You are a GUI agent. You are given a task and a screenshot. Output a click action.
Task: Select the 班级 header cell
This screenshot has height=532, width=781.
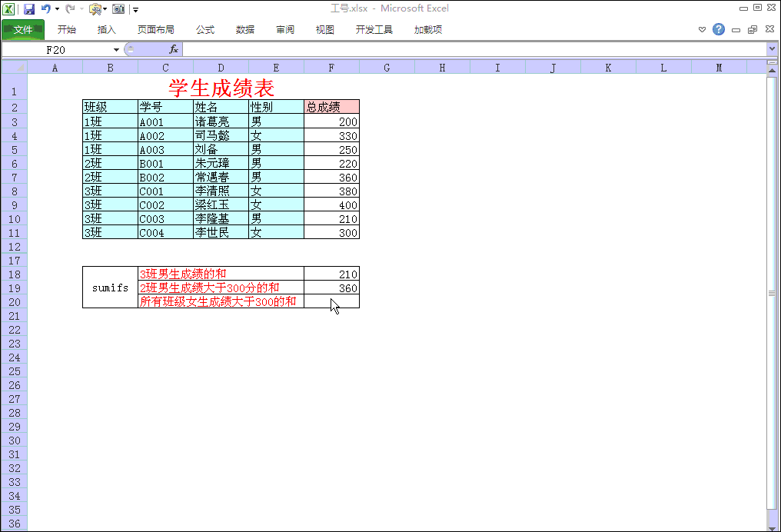click(110, 107)
